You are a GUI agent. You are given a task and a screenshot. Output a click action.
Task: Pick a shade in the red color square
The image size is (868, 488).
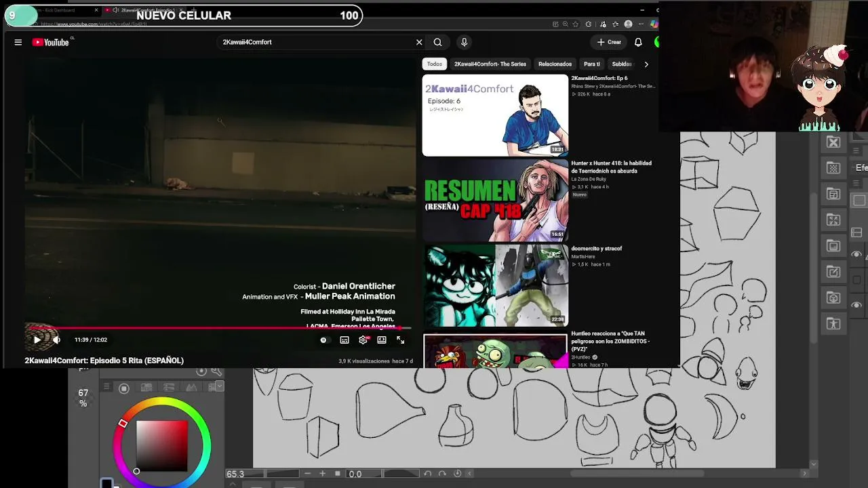[161, 445]
